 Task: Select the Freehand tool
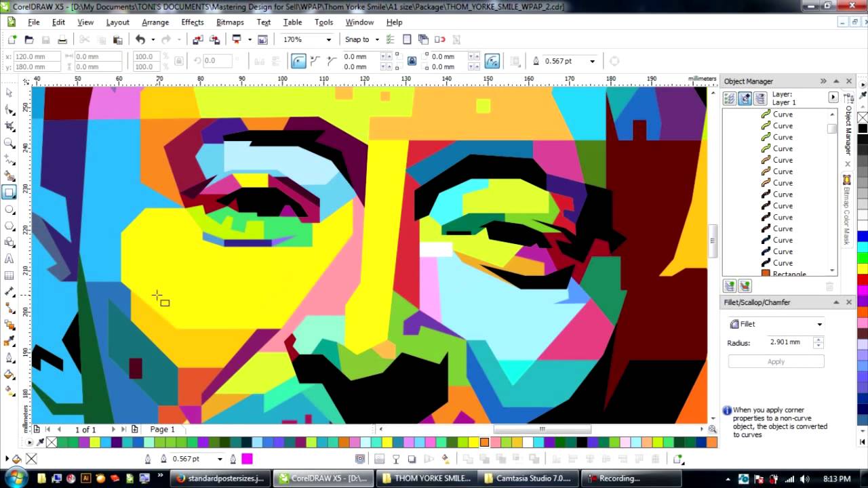(9, 159)
